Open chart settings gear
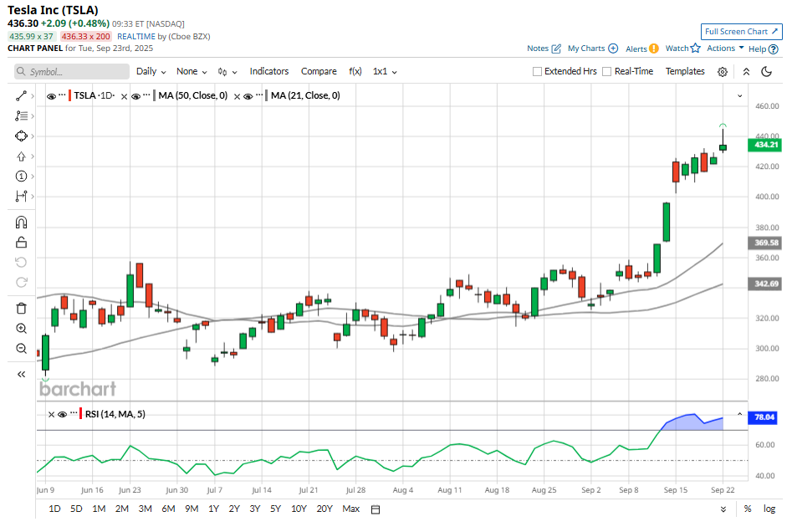 click(x=723, y=72)
